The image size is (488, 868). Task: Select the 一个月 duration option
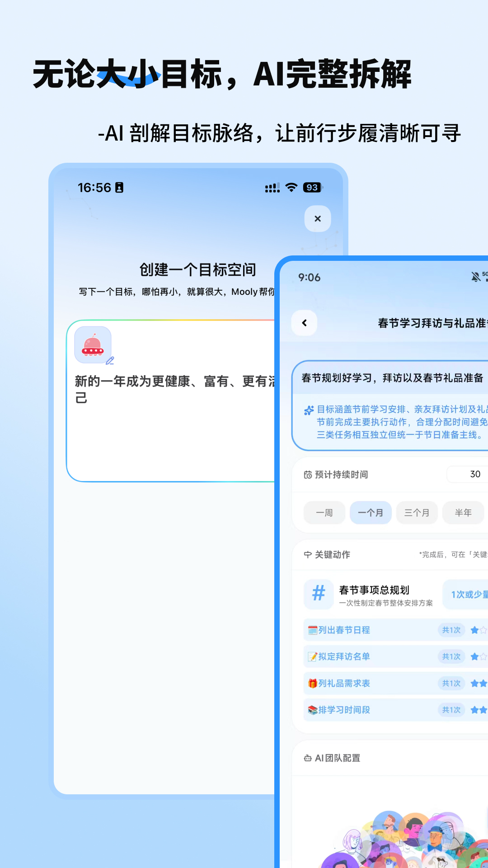(x=371, y=513)
